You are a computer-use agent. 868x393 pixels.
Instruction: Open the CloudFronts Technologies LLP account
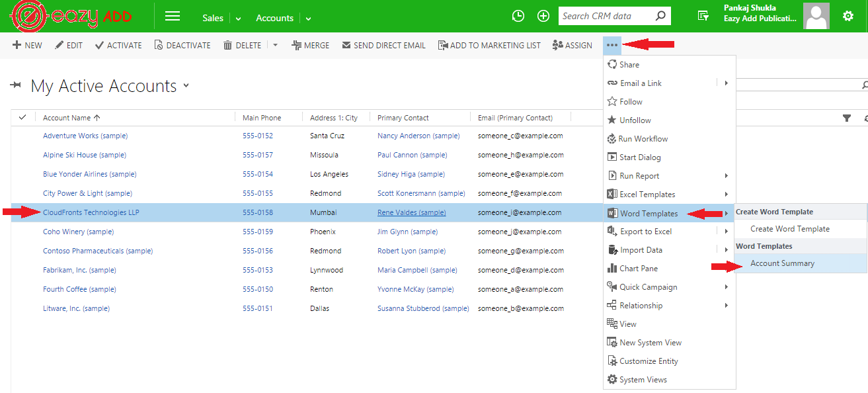click(91, 212)
